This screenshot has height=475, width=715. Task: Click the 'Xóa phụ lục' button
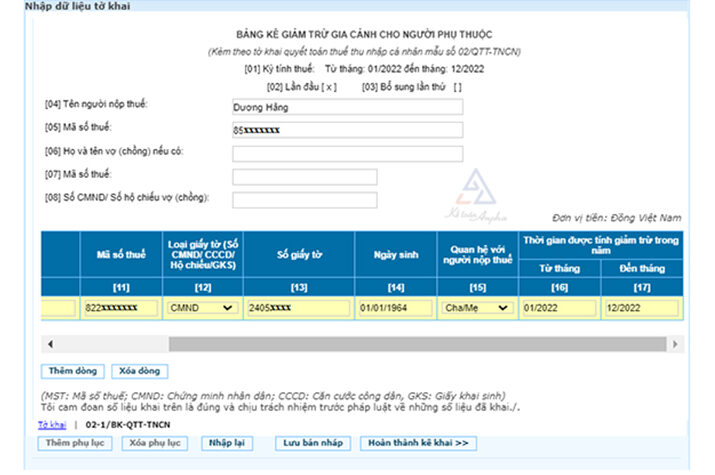tap(155, 443)
